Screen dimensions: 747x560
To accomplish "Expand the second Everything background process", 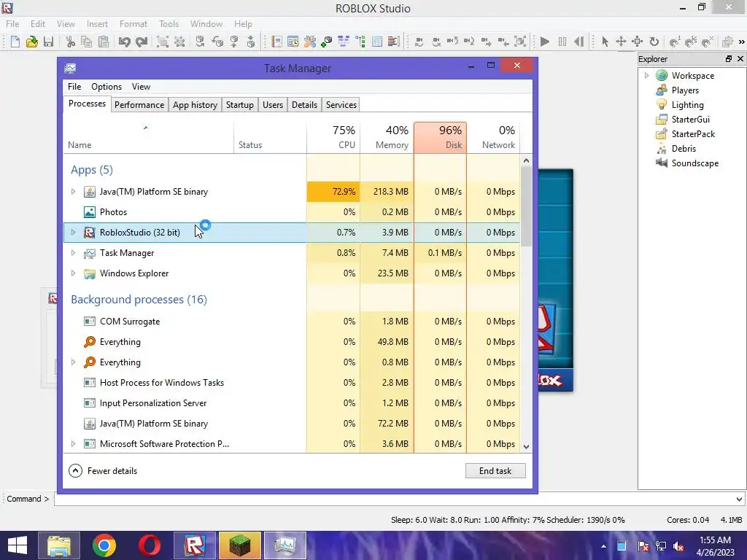I will click(73, 362).
